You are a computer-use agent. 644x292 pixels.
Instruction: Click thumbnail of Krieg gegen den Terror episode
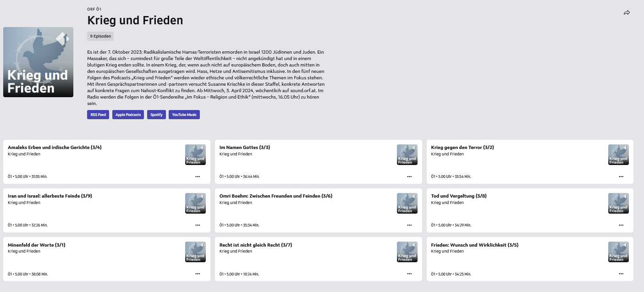[618, 155]
